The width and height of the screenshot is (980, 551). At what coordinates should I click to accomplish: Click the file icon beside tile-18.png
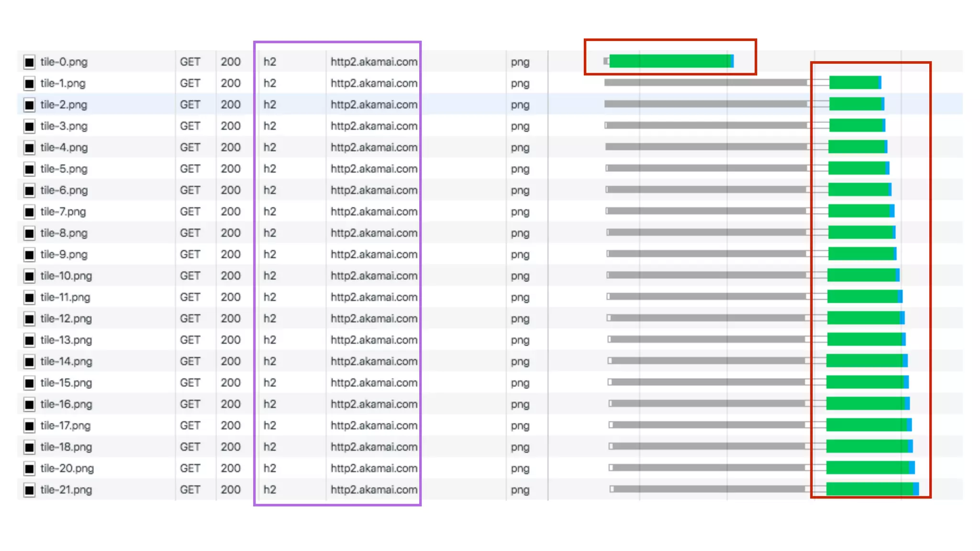click(x=29, y=448)
